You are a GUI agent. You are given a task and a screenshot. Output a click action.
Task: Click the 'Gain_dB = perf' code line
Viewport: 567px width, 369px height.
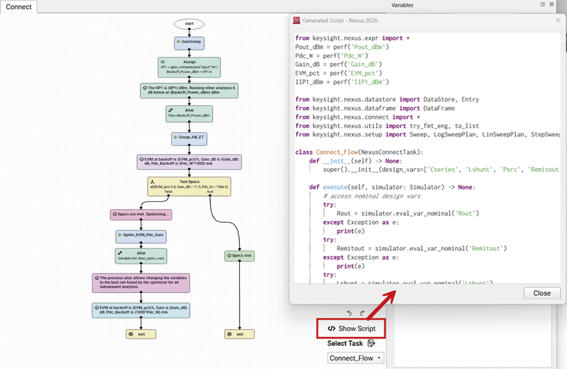coord(338,64)
